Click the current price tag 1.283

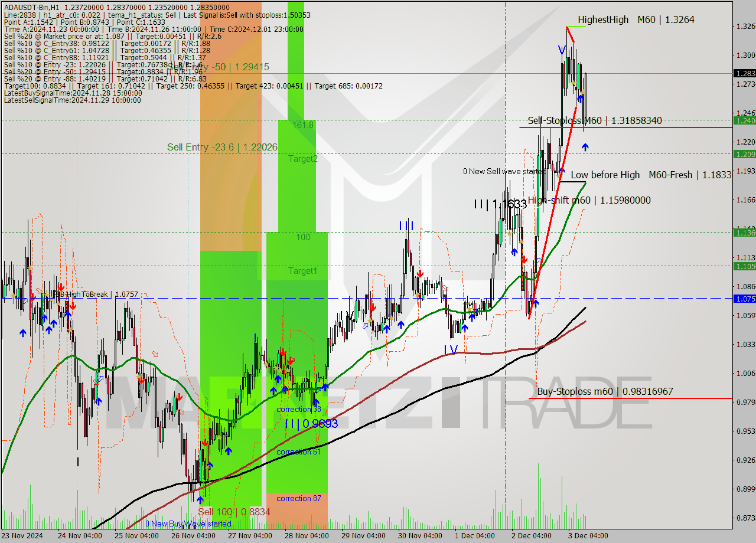[x=744, y=73]
